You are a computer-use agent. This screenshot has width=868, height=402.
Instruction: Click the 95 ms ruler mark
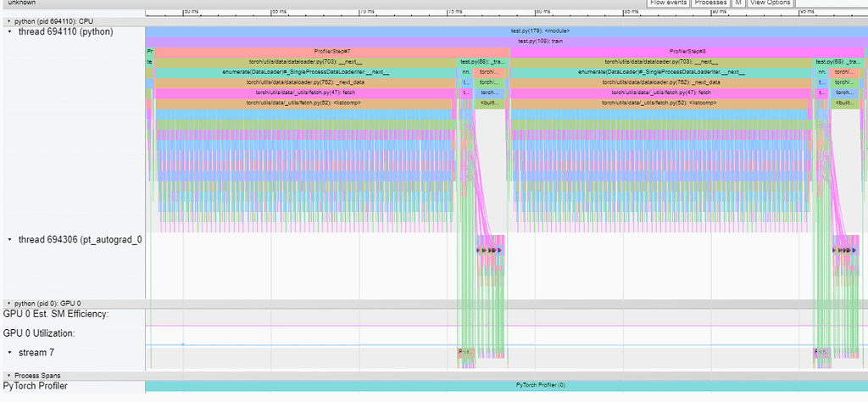click(807, 11)
